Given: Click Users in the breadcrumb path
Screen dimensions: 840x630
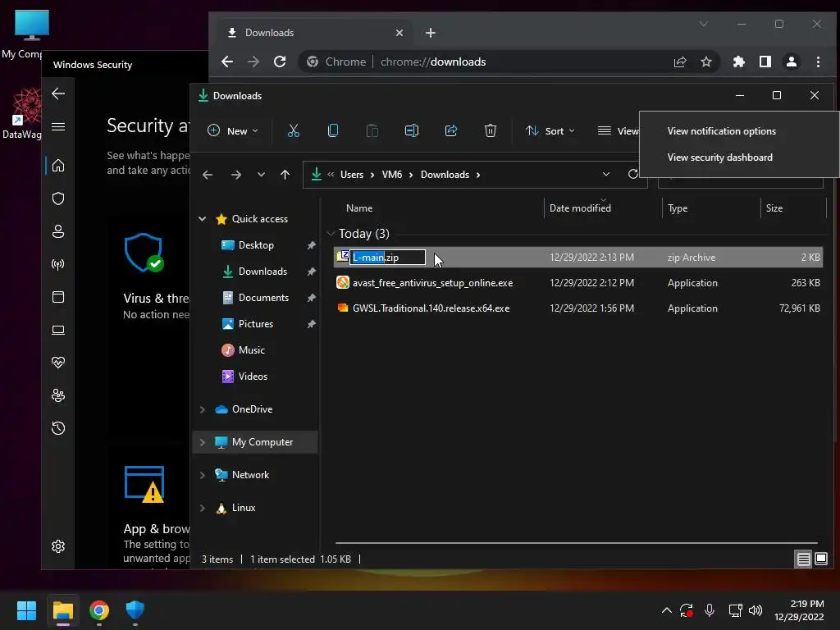Looking at the screenshot, I should [351, 175].
